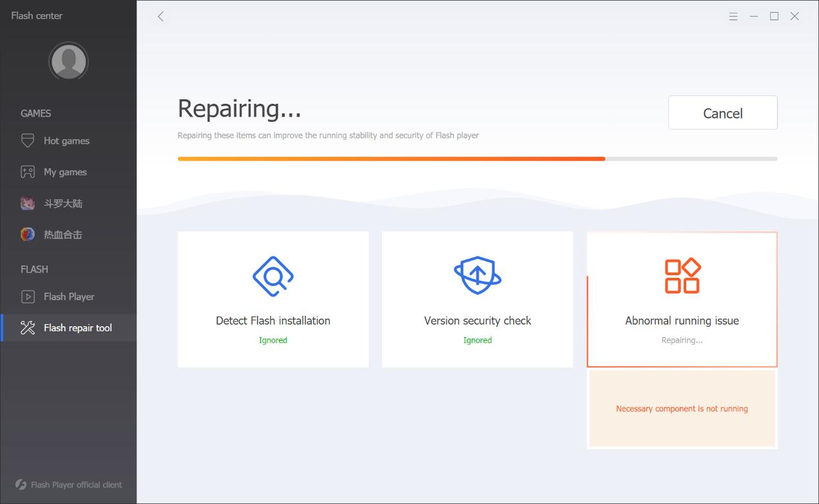Select the Detect Flash installation card title
This screenshot has width=819, height=504.
273,320
